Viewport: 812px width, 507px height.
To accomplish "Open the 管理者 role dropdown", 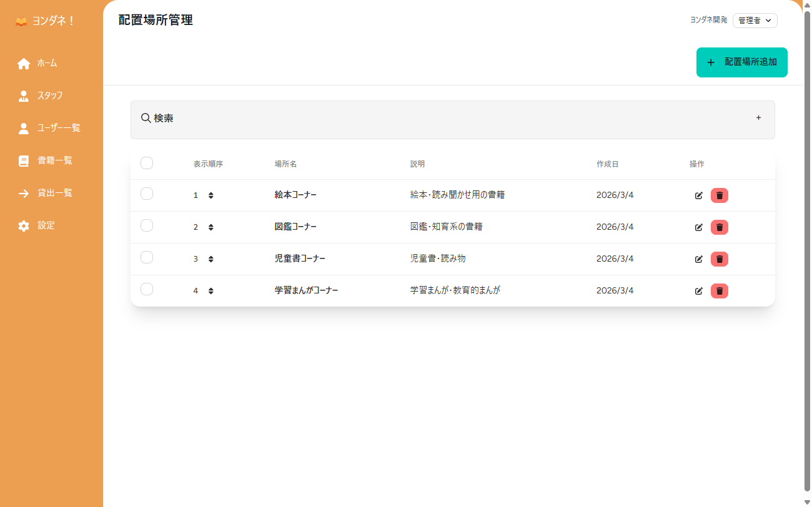I will tap(755, 20).
